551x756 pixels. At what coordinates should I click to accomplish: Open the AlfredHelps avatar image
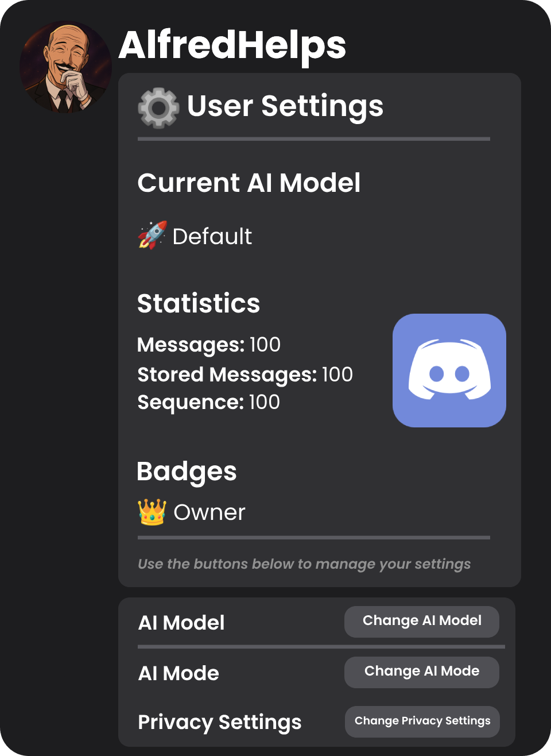click(x=66, y=66)
